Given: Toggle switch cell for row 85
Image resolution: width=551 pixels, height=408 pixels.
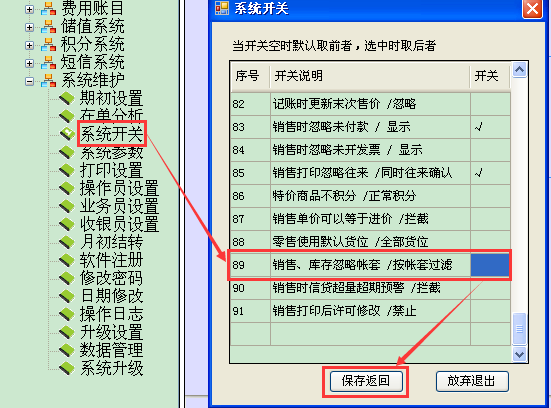Looking at the screenshot, I should coord(490,173).
